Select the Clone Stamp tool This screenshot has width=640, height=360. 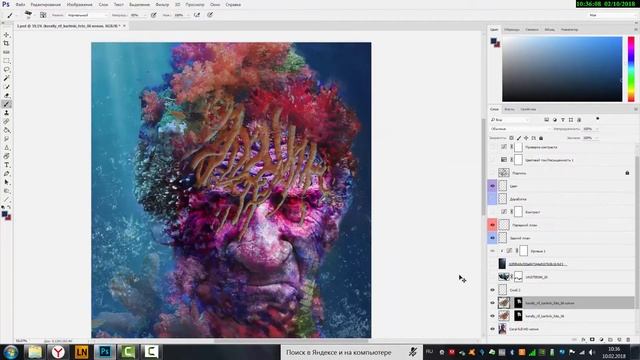pos(6,113)
